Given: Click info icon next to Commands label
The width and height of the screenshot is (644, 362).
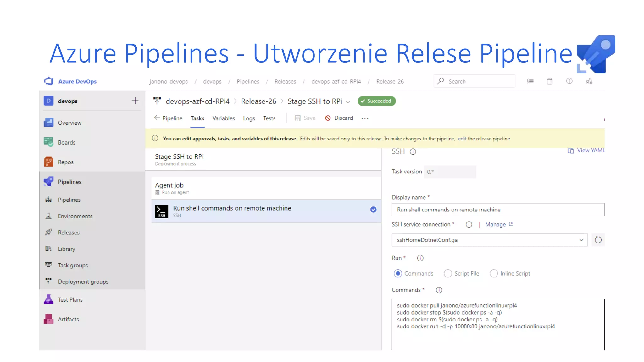Looking at the screenshot, I should tap(439, 290).
